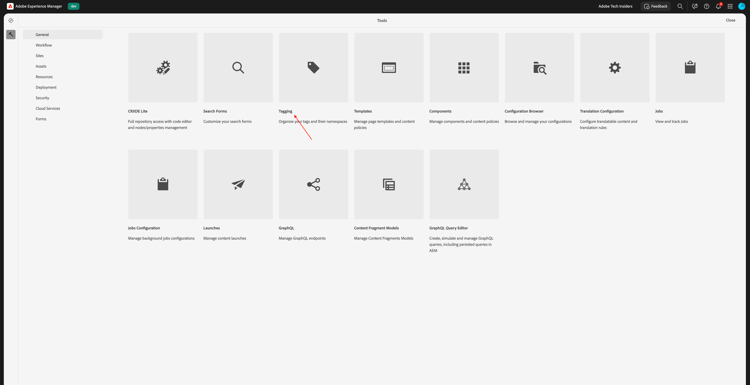Open the GraphQL Query Editor tile icon
Viewport: 750px width, 385px height.
coord(464,184)
